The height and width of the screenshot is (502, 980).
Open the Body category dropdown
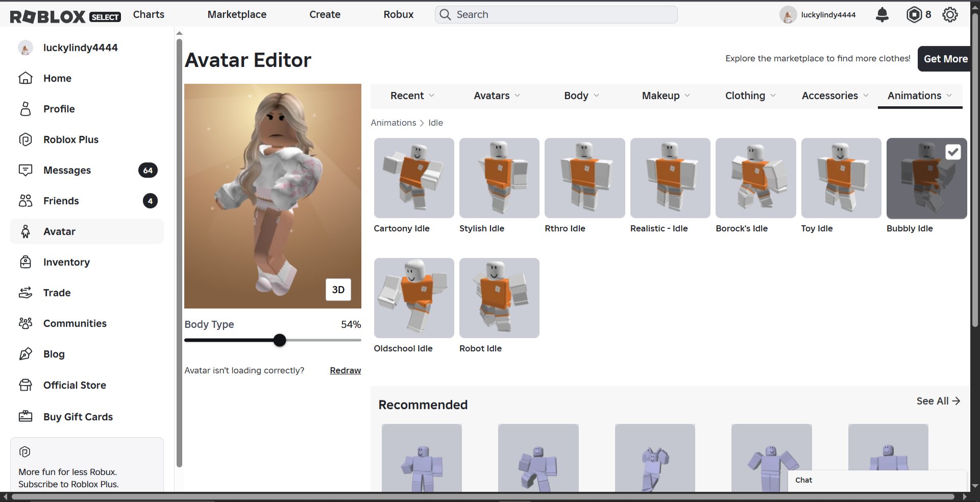click(x=581, y=95)
